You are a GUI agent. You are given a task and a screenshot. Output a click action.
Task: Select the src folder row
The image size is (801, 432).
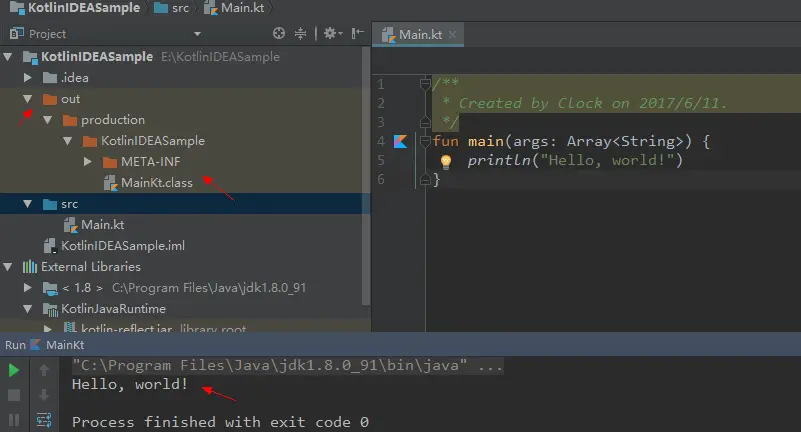(x=184, y=204)
